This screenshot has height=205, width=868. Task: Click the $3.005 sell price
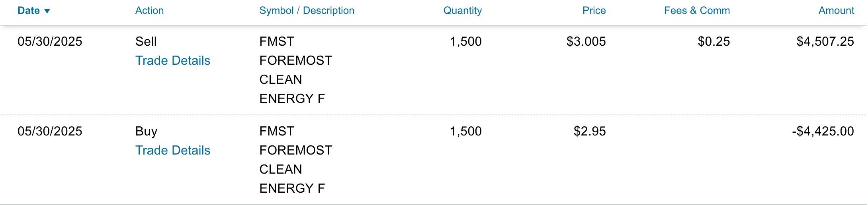pyautogui.click(x=586, y=41)
